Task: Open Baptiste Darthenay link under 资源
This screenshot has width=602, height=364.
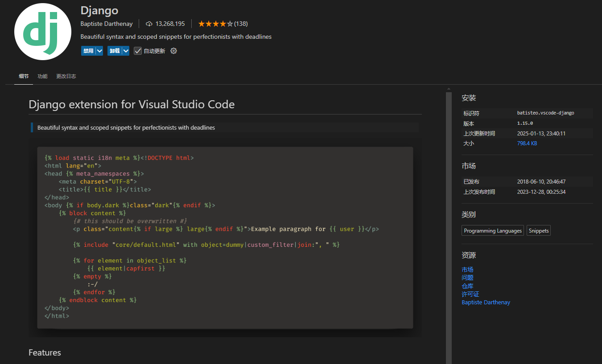Action: (486, 302)
